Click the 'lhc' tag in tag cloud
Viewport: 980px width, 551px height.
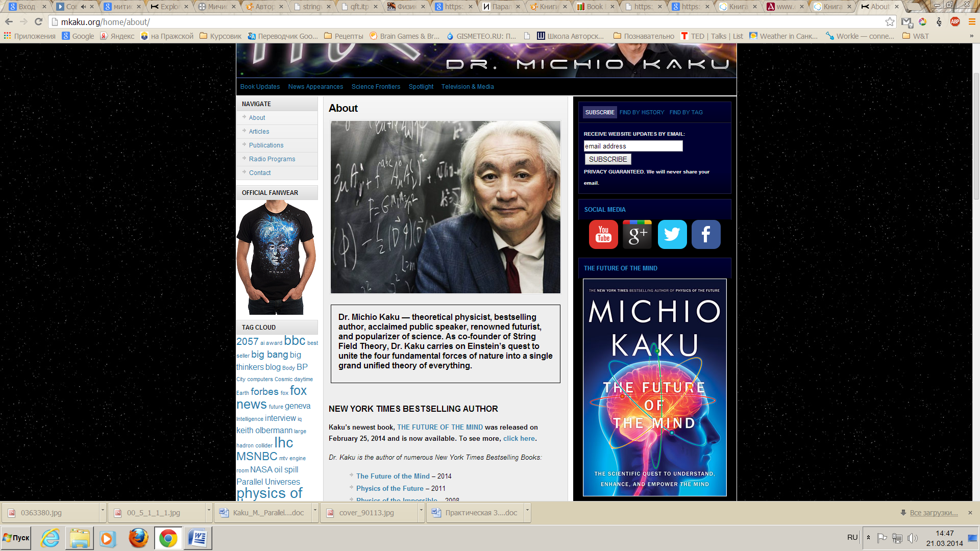pyautogui.click(x=284, y=442)
